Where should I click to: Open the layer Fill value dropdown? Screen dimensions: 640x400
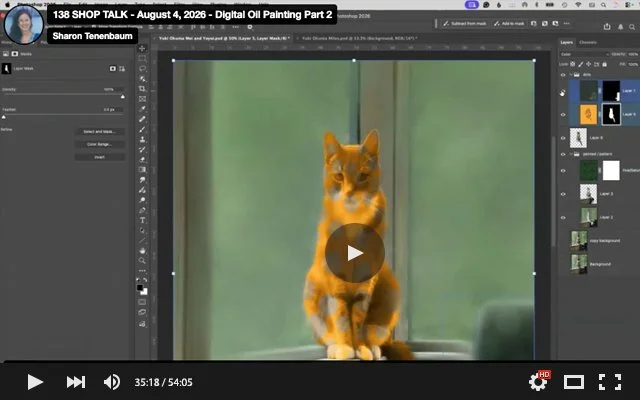coord(633,64)
